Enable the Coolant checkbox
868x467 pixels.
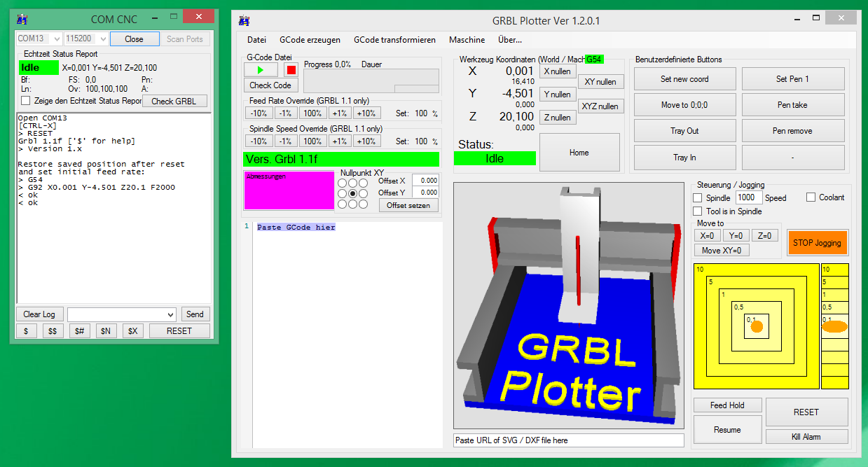[x=811, y=197]
